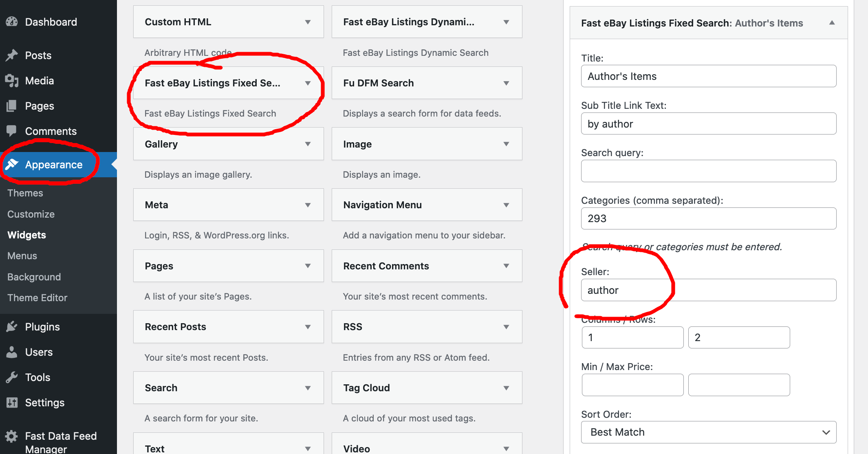Click the Tools wrench icon

[x=12, y=377]
